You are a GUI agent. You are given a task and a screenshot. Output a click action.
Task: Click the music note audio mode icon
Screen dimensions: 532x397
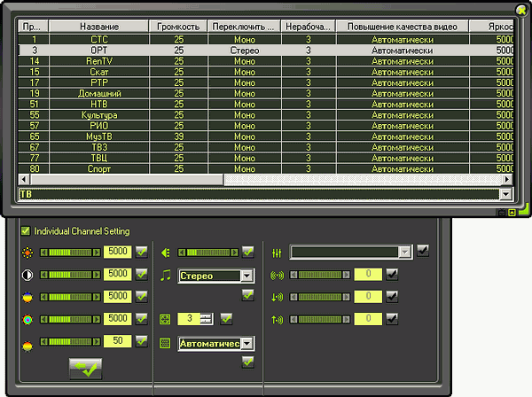coord(165,276)
